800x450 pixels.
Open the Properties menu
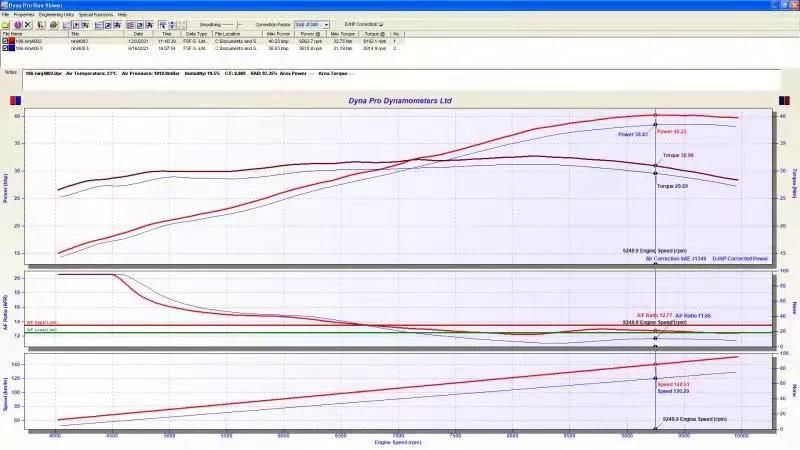click(24, 15)
